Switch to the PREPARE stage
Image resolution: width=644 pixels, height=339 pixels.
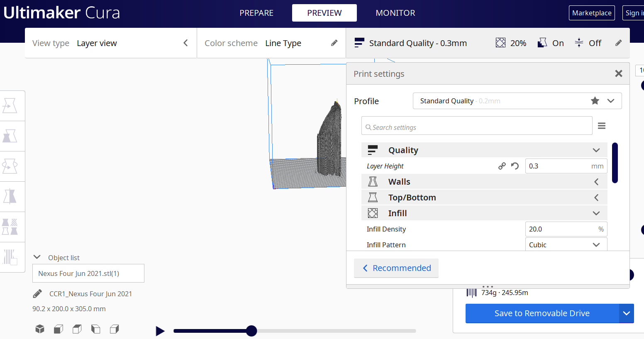click(x=256, y=13)
